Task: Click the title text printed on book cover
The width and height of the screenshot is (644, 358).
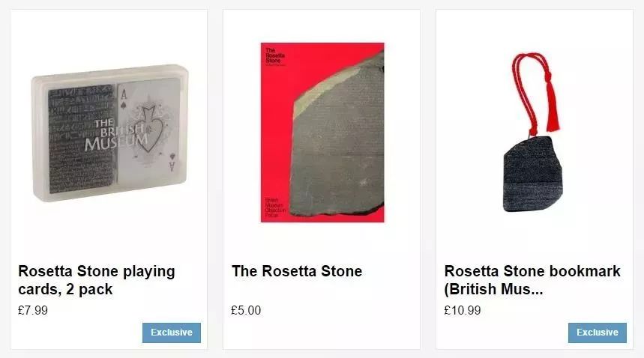Action: tap(272, 55)
